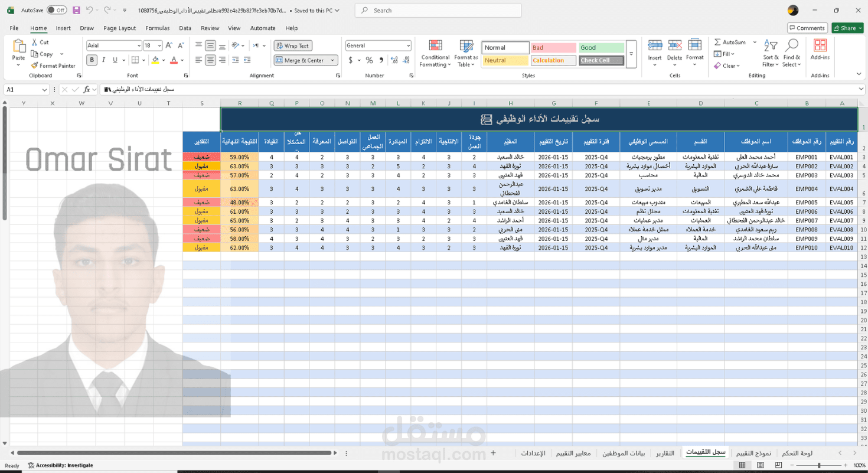Image resolution: width=868 pixels, height=473 pixels.
Task: Toggle AutoSave switch
Action: click(57, 10)
